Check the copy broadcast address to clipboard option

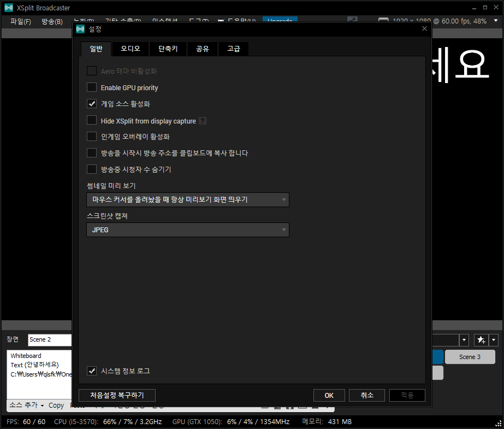(92, 153)
